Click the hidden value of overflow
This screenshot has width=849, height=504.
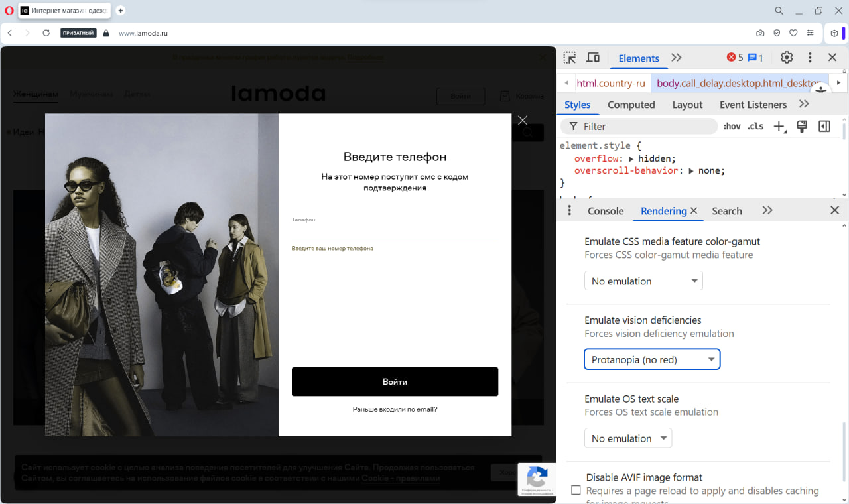click(655, 158)
